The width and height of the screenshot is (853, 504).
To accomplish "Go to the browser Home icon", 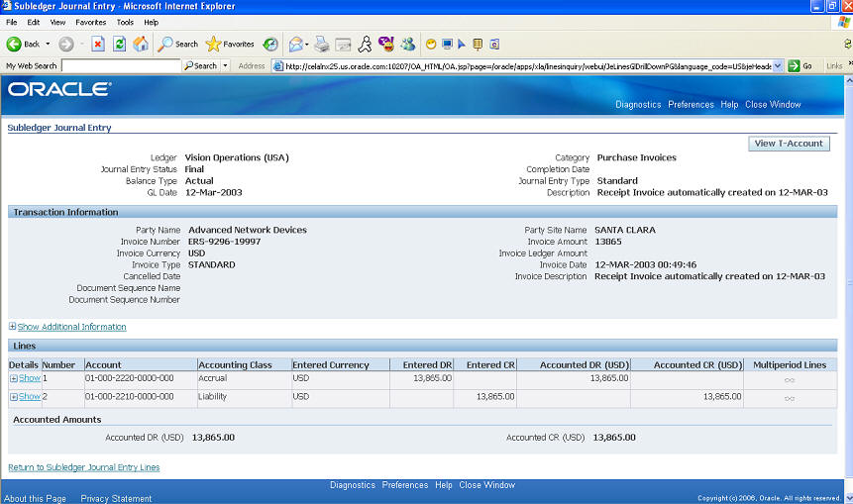I will pos(141,44).
